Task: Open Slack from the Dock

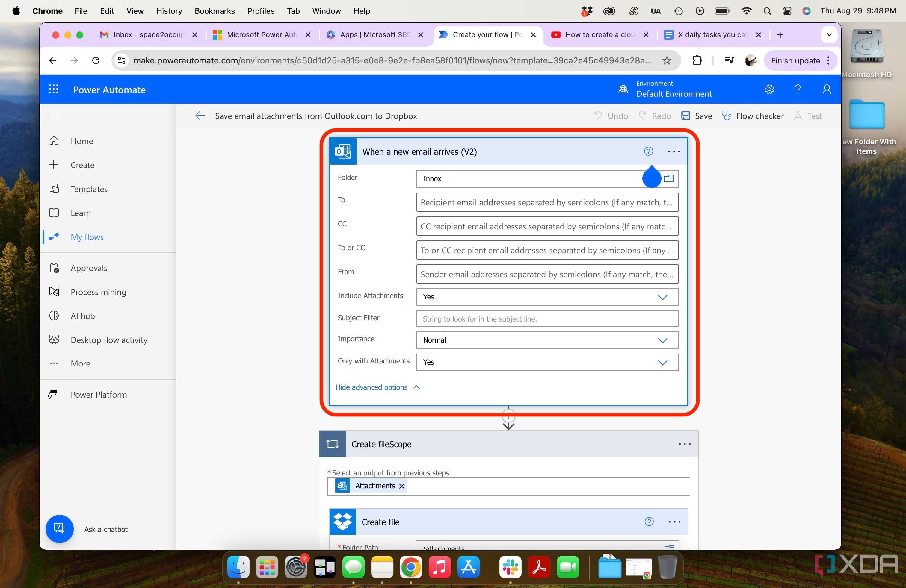Action: [510, 567]
